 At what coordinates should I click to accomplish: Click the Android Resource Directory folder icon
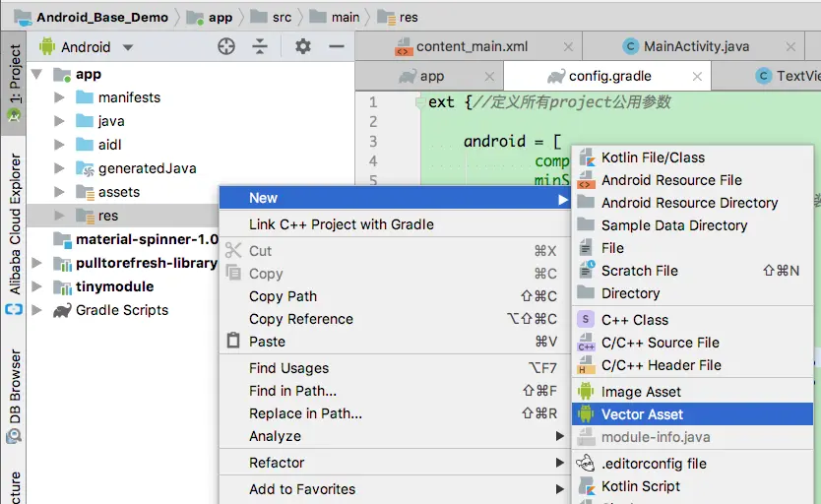(x=586, y=202)
